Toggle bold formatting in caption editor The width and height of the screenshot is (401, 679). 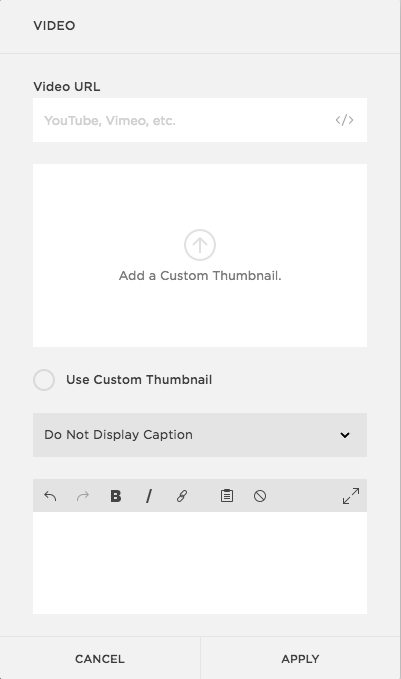116,496
